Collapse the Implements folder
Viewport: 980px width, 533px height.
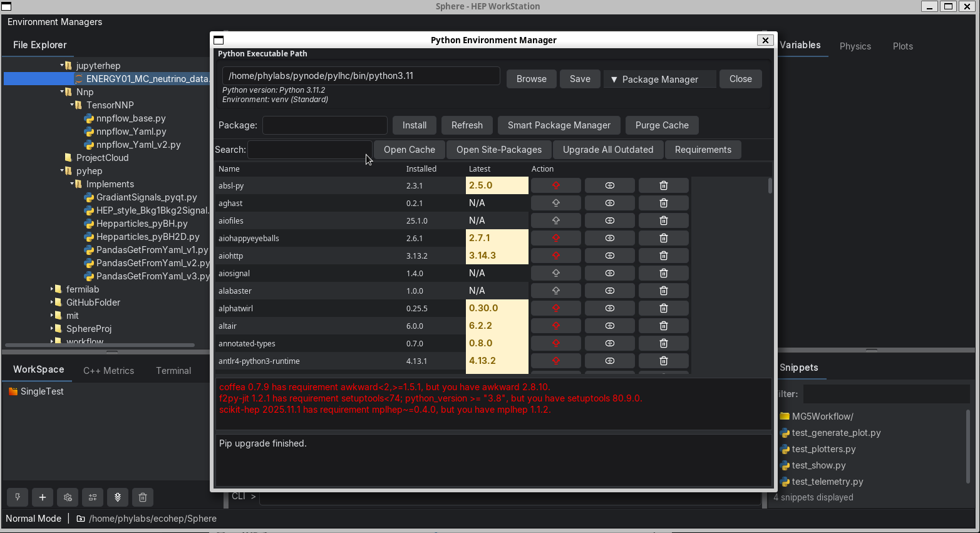pyautogui.click(x=73, y=184)
